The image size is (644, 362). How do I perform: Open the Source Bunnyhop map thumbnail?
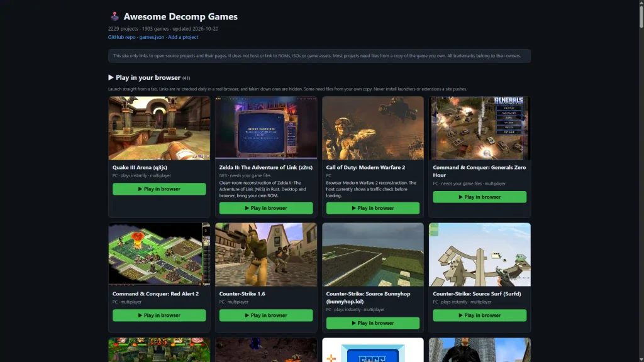[372, 255]
